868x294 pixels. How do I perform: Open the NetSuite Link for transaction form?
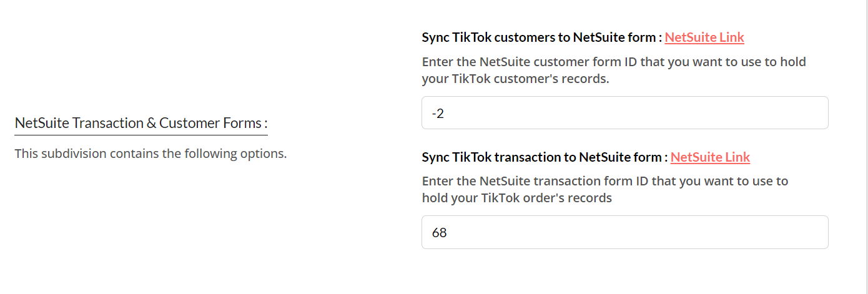point(710,157)
